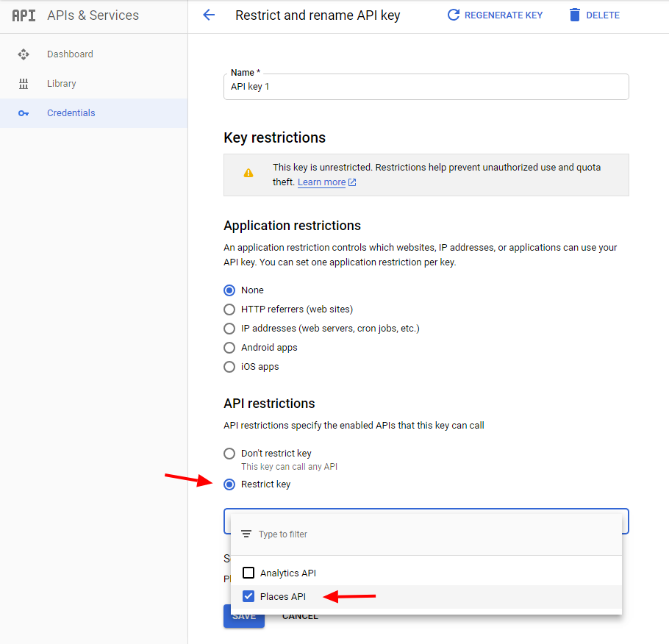Follow the Learn more link
This screenshot has width=669, height=644.
pyautogui.click(x=322, y=182)
